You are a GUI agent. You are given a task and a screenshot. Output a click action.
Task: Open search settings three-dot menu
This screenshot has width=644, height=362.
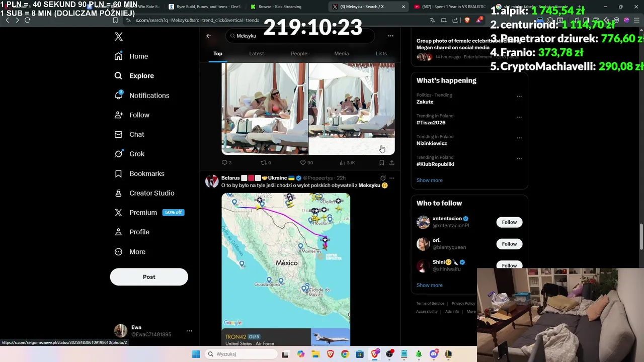[390, 36]
